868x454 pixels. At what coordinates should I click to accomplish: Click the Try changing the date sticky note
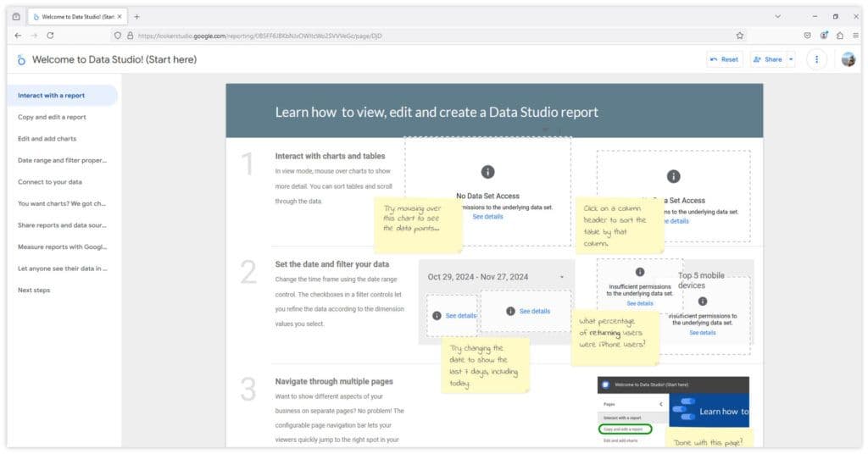pyautogui.click(x=485, y=365)
